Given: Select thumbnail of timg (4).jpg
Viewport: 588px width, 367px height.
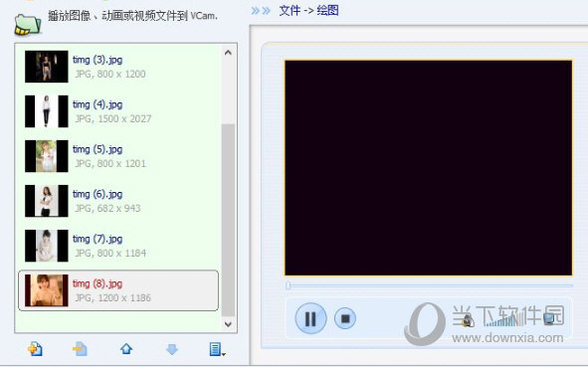Looking at the screenshot, I should click(47, 111).
